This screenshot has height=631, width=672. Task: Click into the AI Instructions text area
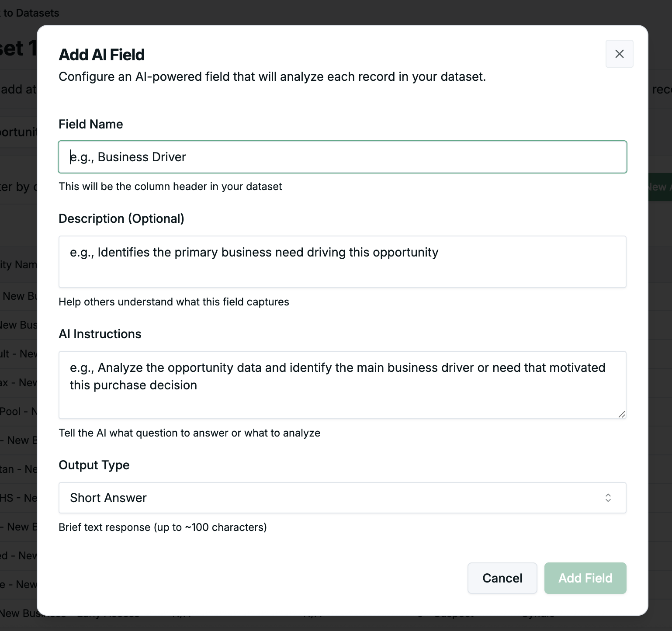[343, 385]
